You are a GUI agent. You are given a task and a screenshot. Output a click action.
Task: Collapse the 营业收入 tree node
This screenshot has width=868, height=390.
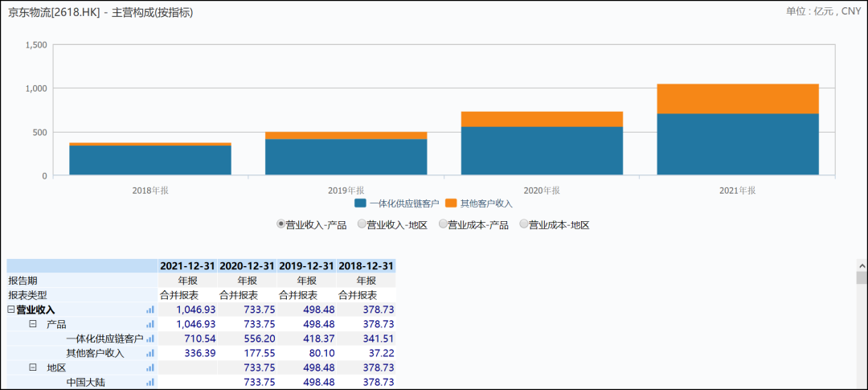click(x=11, y=310)
